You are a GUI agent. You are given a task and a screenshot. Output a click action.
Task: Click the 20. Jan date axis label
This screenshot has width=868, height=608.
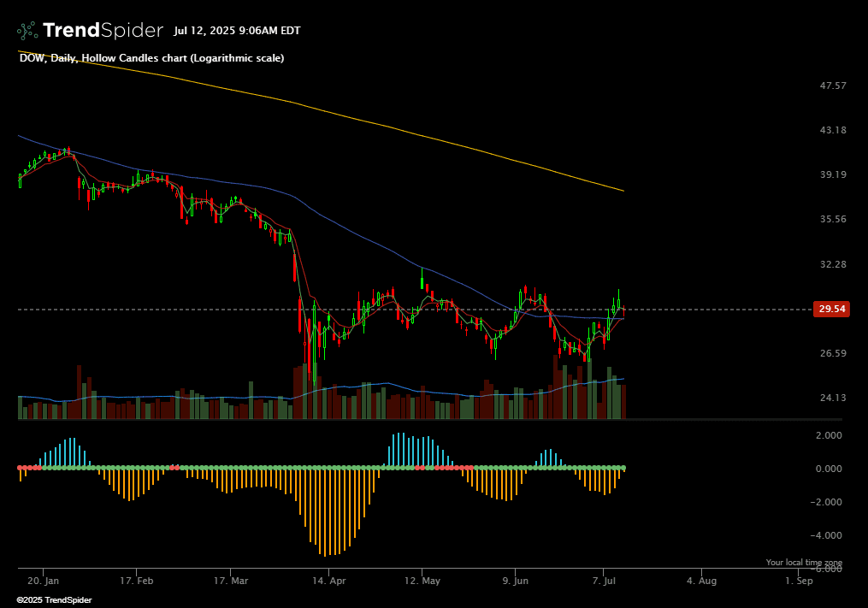(43, 580)
